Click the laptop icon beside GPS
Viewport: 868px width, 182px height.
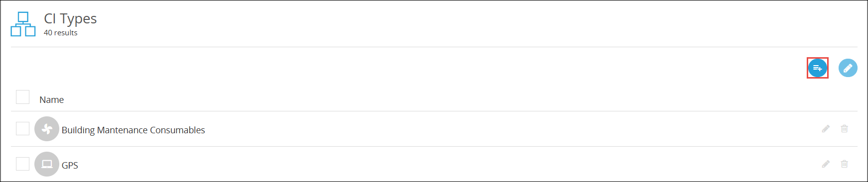[x=47, y=164]
